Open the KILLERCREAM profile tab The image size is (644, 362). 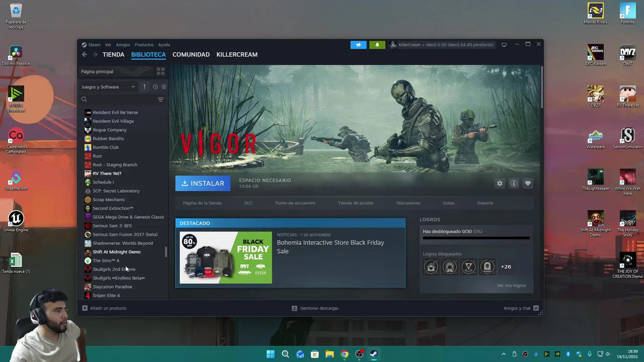[x=237, y=54]
